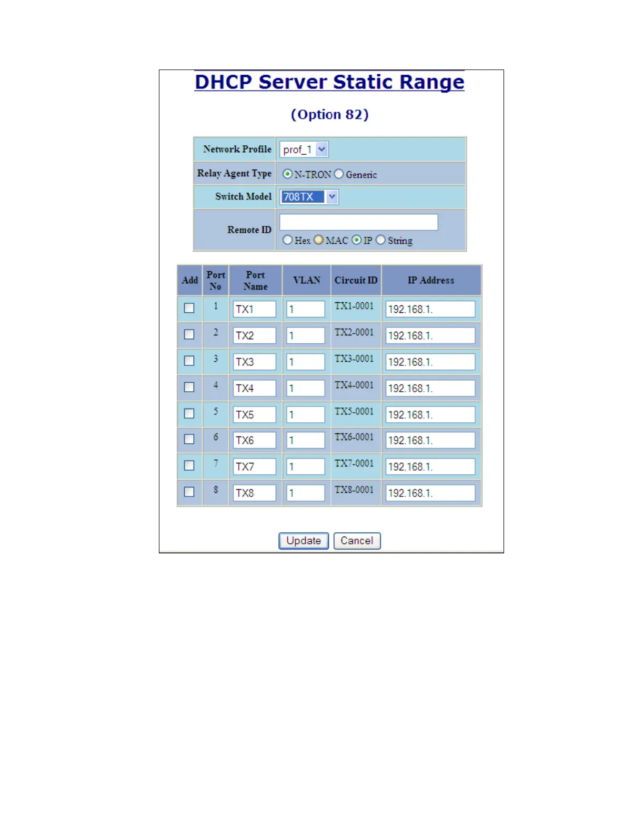This screenshot has width=644, height=834.
Task: Click the Circuit ID text TX7-0001
Action: (354, 463)
